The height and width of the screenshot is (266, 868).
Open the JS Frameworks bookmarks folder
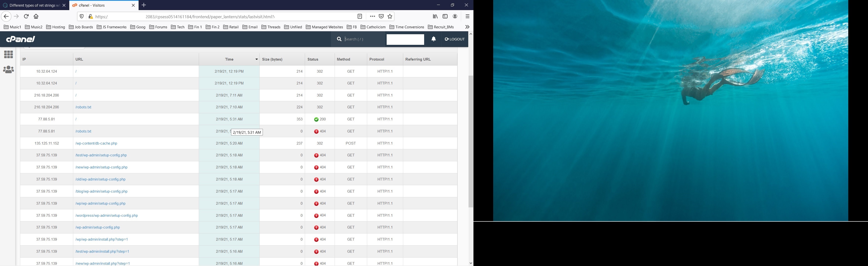click(111, 27)
